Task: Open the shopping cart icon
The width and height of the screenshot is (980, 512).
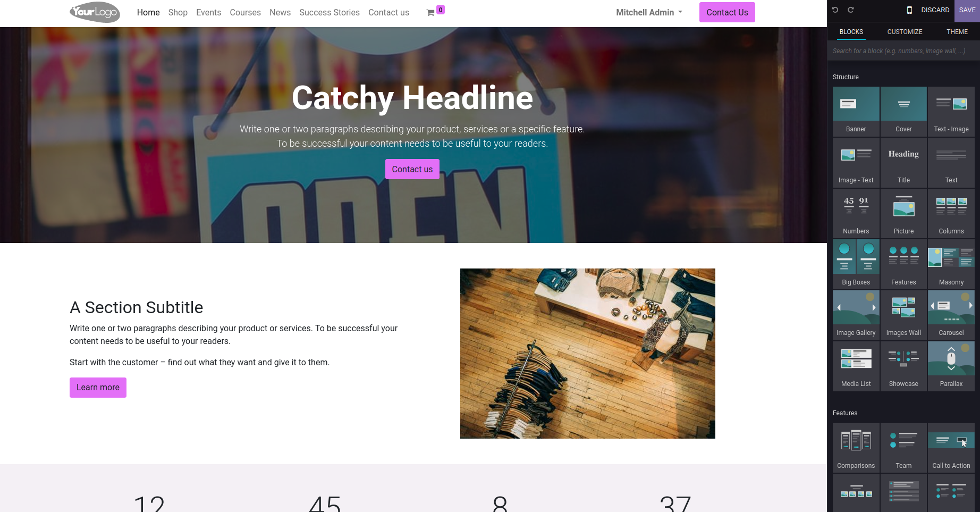Action: point(430,13)
